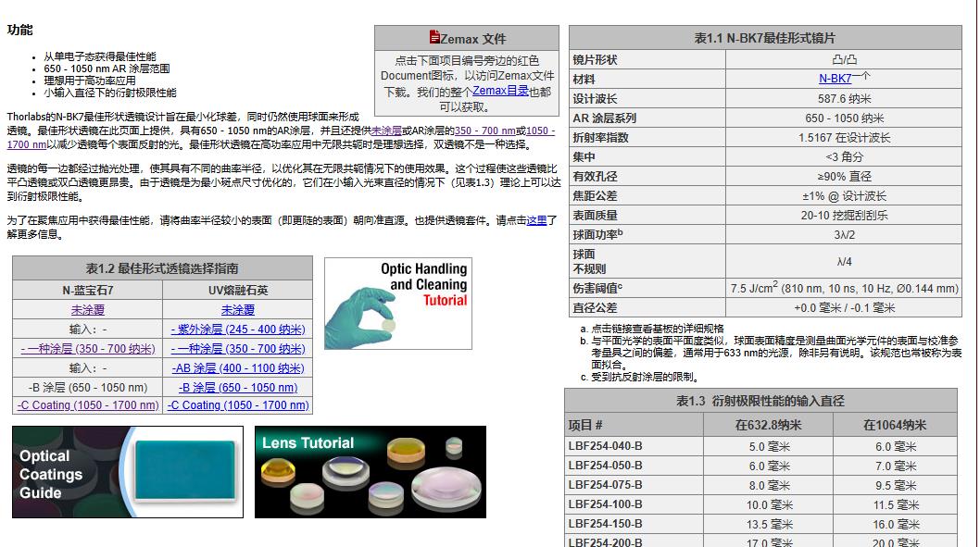Open the Optical Coatings Guide banner
This screenshot has height=547, width=980.
tap(128, 472)
